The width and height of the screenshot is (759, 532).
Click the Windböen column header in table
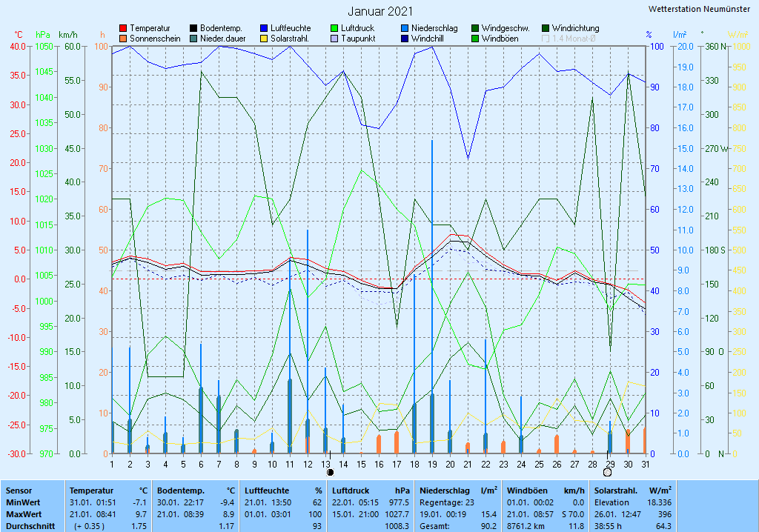(527, 491)
